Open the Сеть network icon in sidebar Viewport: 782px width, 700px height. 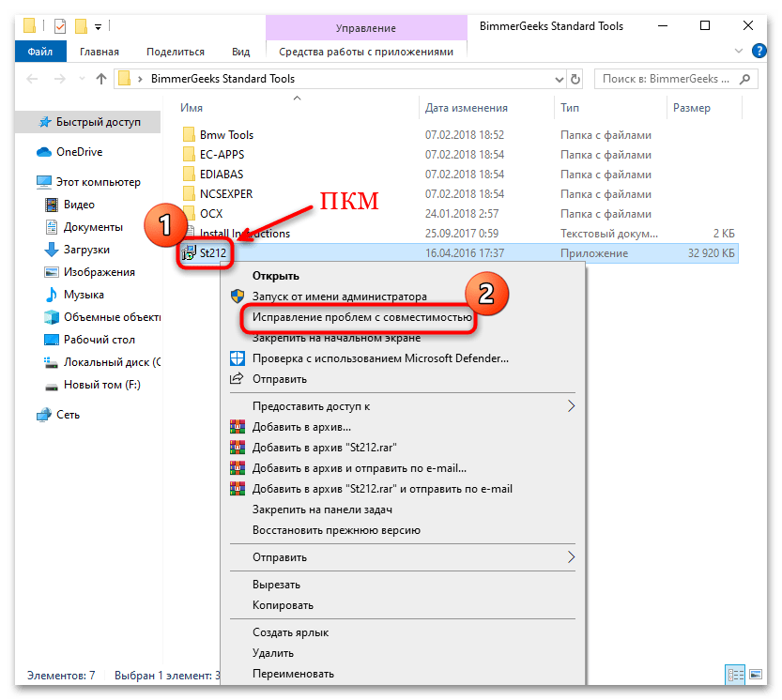[x=44, y=415]
